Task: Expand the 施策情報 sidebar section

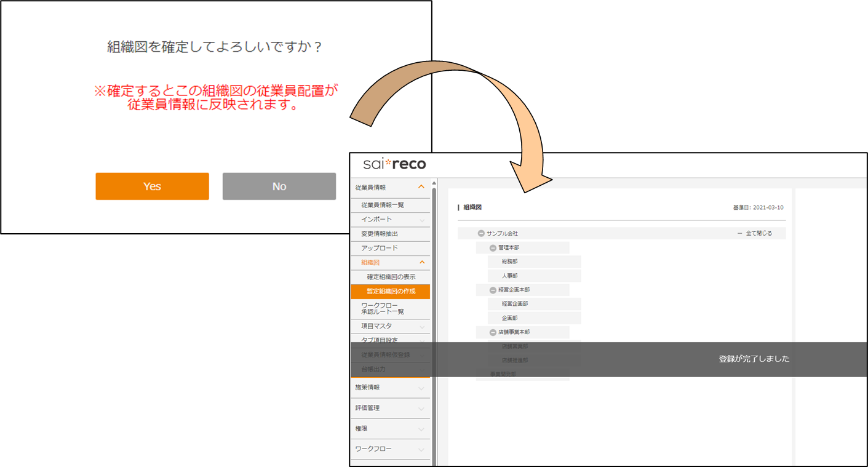Action: 421,388
